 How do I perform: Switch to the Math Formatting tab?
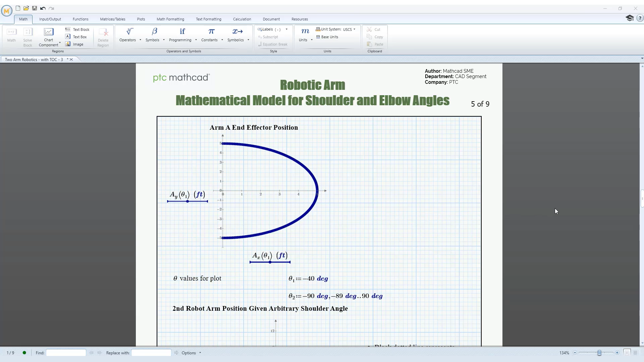[x=170, y=19]
